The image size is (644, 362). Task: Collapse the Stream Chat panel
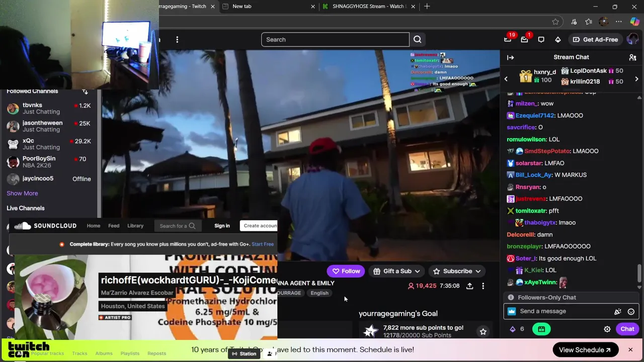[x=510, y=57]
